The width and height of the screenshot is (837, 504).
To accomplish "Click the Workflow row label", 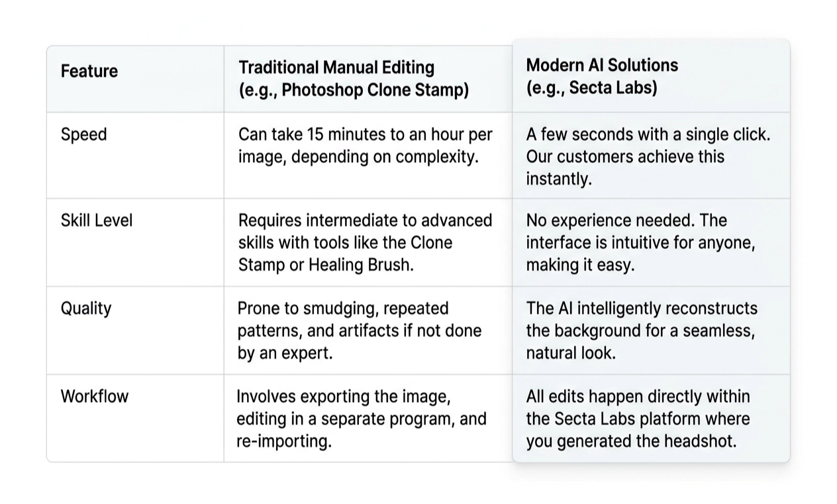I will pyautogui.click(x=95, y=396).
